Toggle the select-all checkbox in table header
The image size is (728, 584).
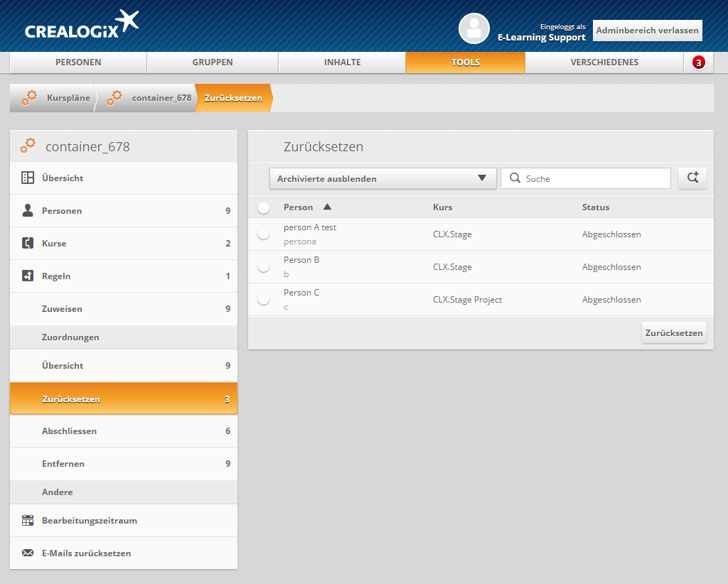coord(264,207)
